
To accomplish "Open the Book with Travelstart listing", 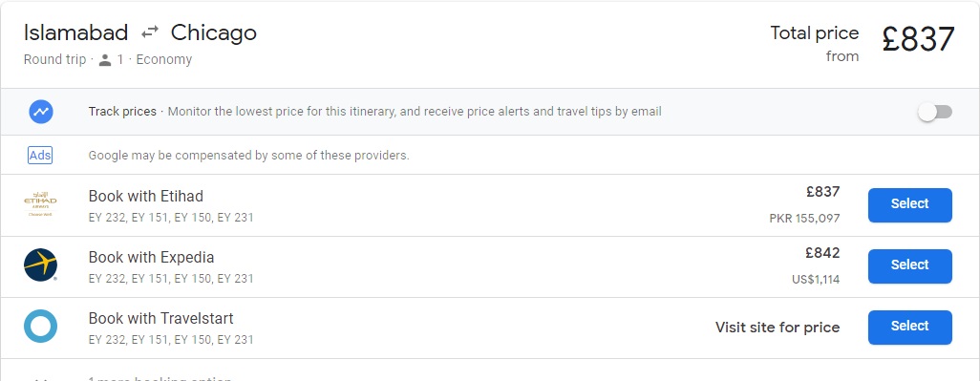I will [x=160, y=319].
